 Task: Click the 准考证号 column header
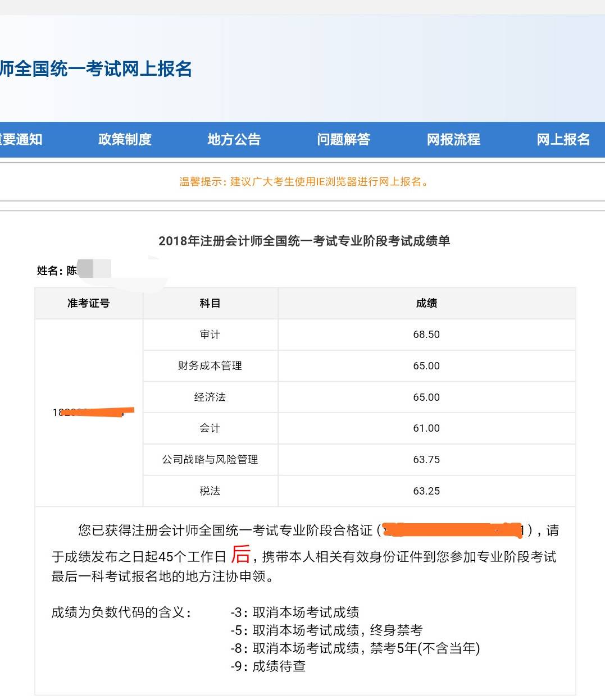(89, 303)
